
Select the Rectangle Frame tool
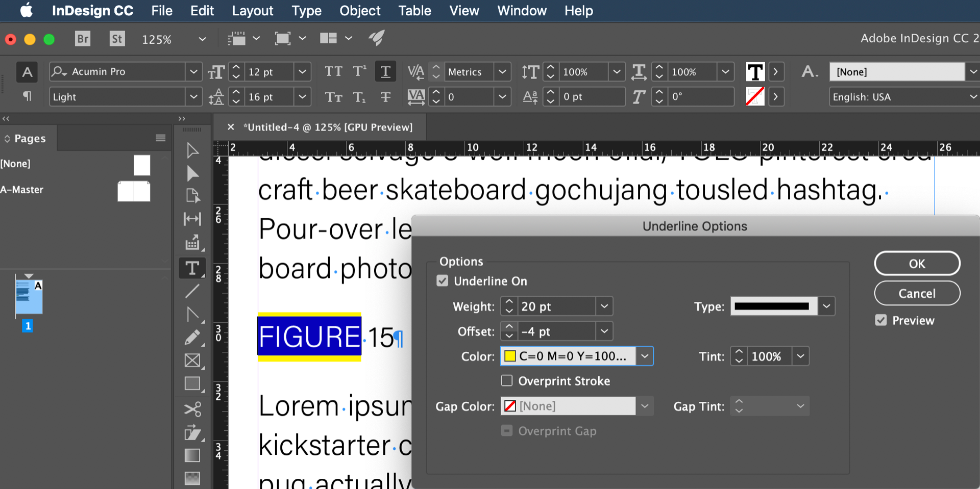[x=192, y=361]
